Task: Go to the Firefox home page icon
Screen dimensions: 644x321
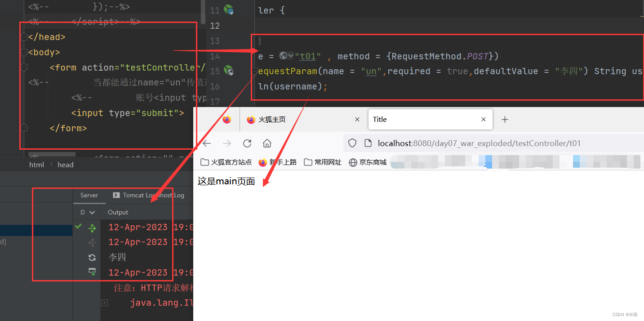Action: click(x=267, y=143)
